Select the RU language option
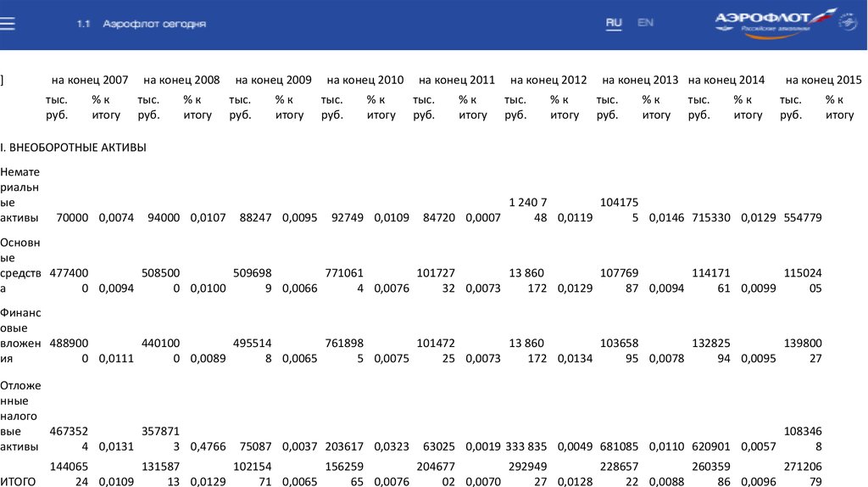The width and height of the screenshot is (868, 487). click(x=614, y=23)
